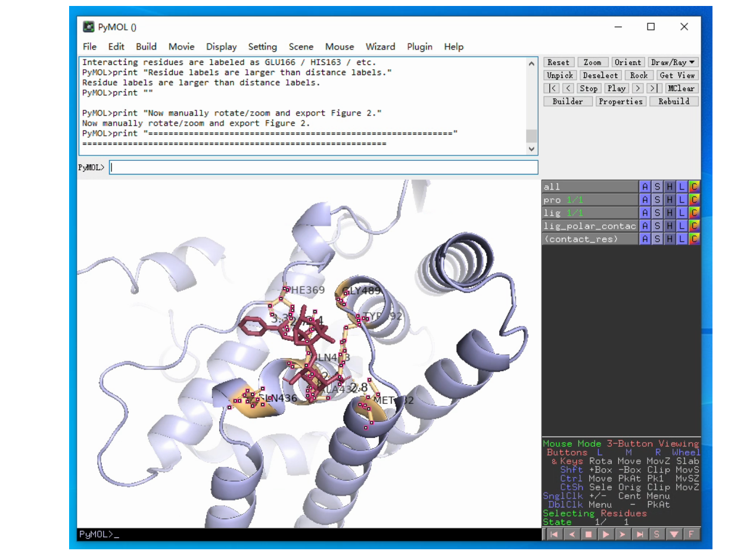Toggle visibility of the 'pro' object

(x=590, y=200)
